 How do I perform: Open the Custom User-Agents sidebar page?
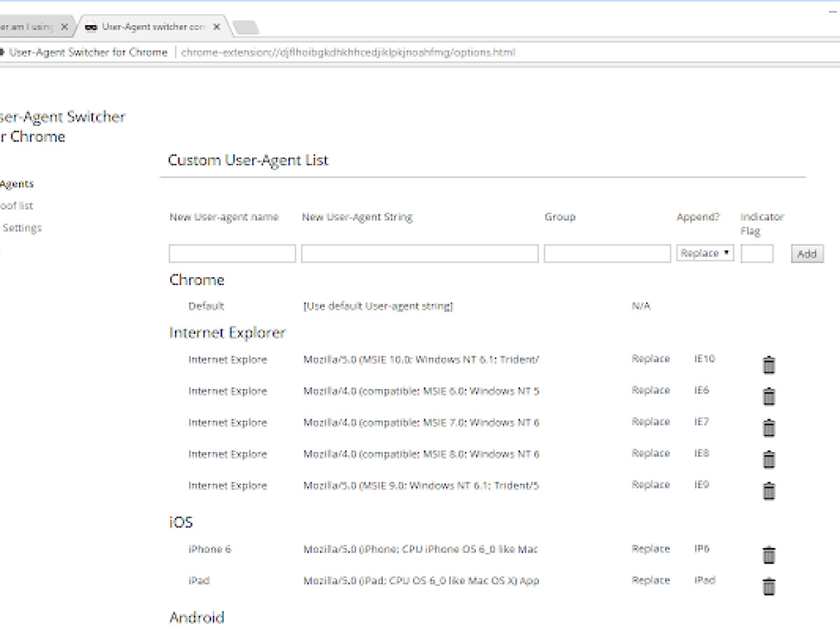click(x=17, y=183)
